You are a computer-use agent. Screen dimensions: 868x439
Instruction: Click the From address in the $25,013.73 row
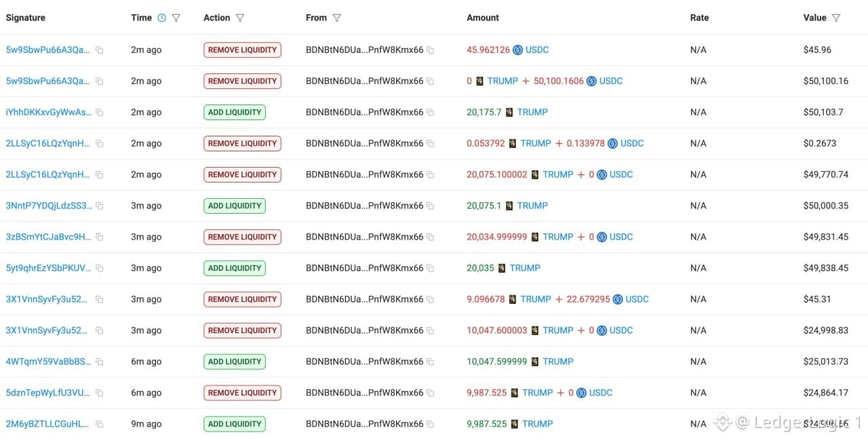click(365, 362)
